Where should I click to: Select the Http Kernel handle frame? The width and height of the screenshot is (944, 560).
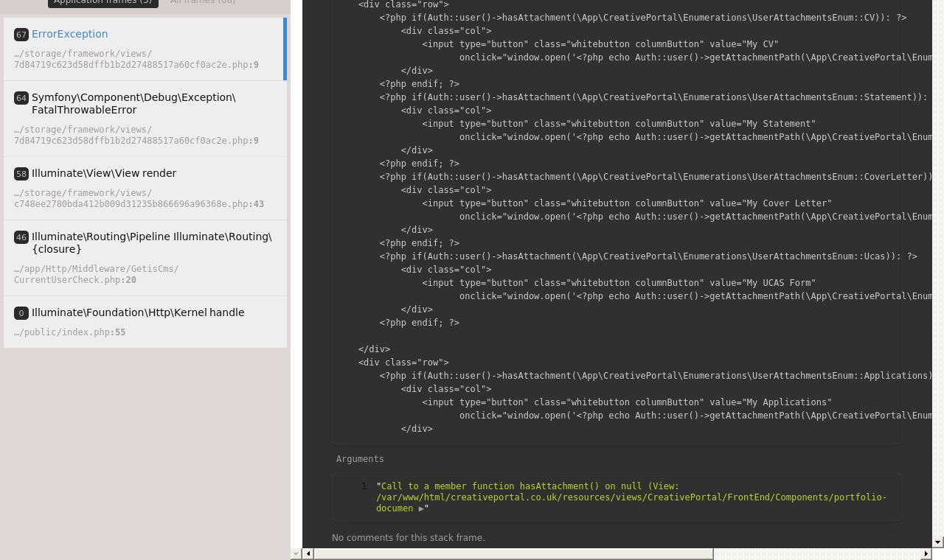click(138, 312)
